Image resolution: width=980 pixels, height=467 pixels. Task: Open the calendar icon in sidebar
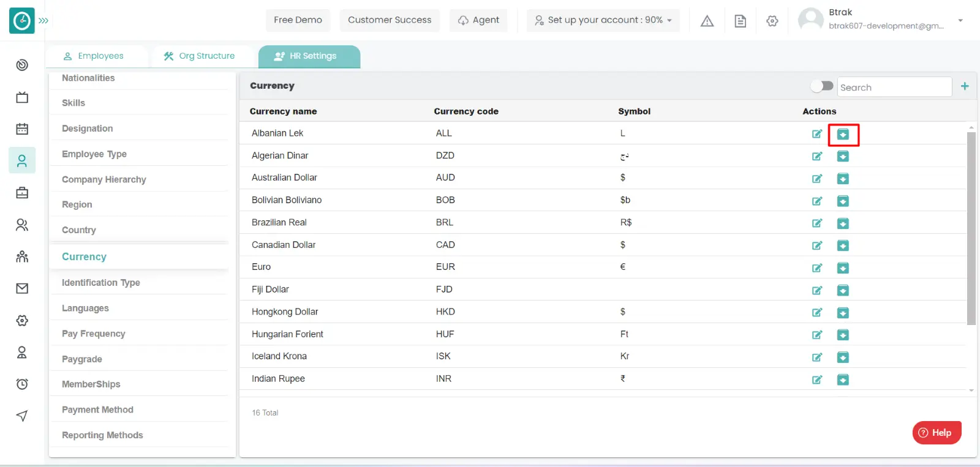click(22, 129)
